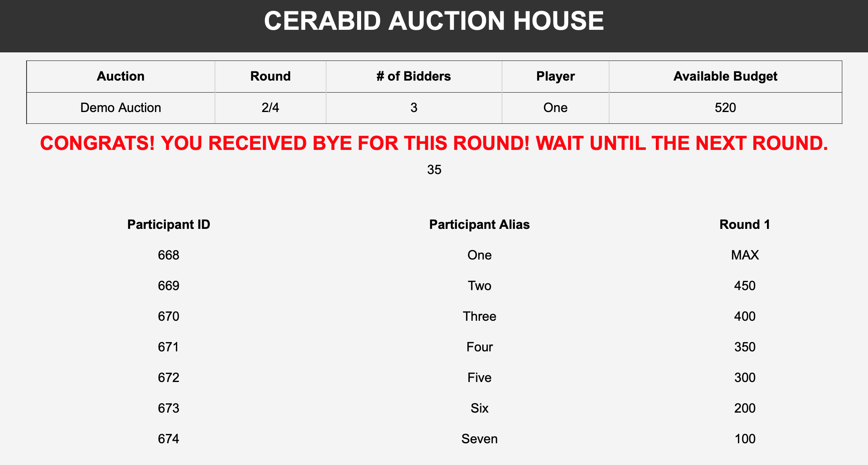Select the 200 bid for participant Six
The width and height of the screenshot is (868, 465).
[745, 408]
